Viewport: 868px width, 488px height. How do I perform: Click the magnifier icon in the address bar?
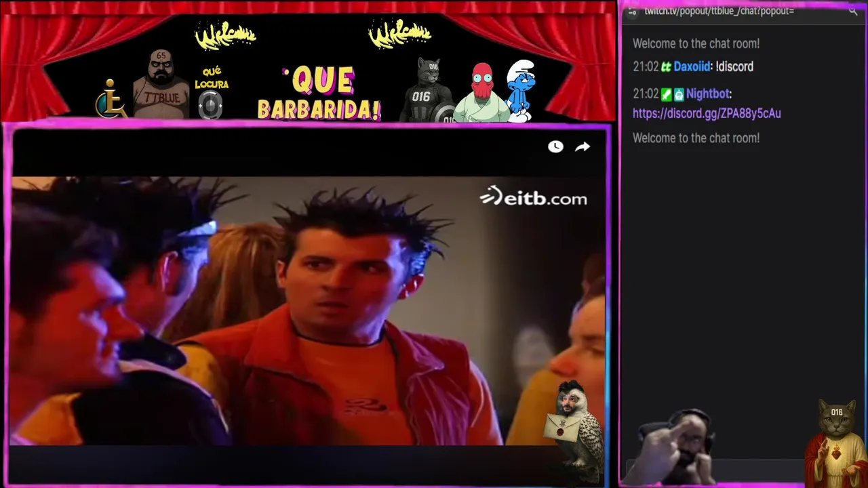[853, 11]
